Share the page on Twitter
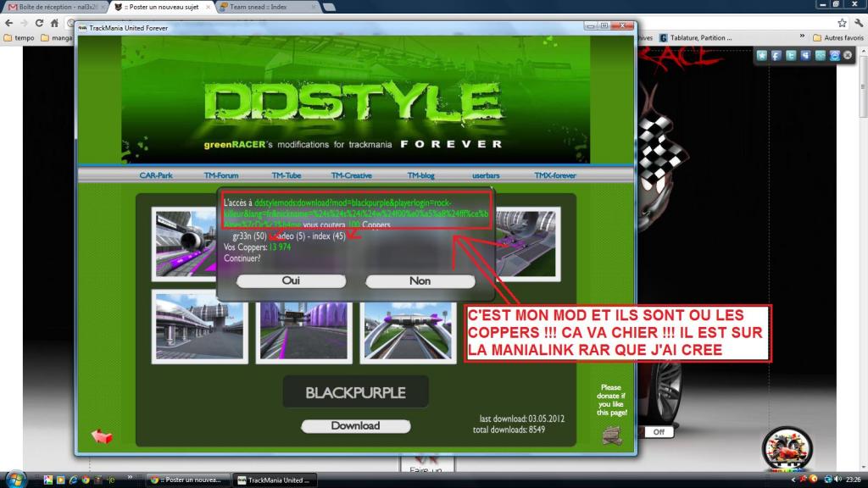Image resolution: width=868 pixels, height=488 pixels. (x=791, y=55)
